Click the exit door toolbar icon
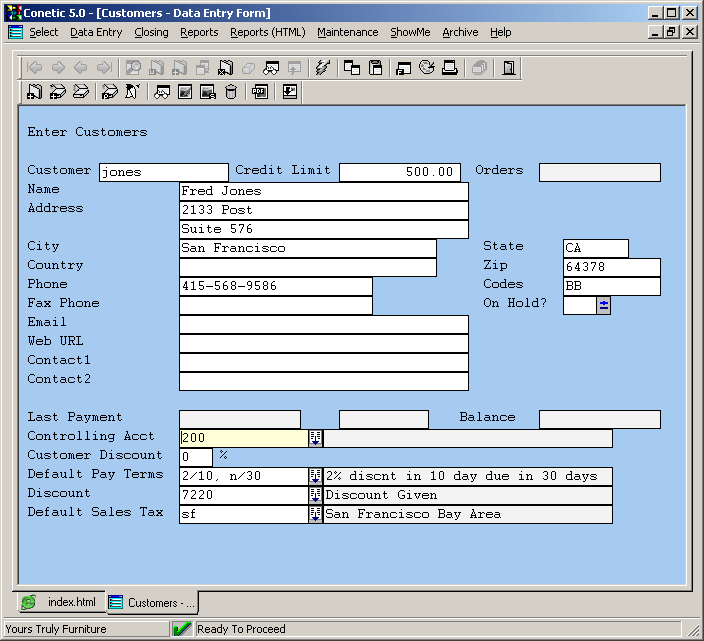 click(509, 68)
